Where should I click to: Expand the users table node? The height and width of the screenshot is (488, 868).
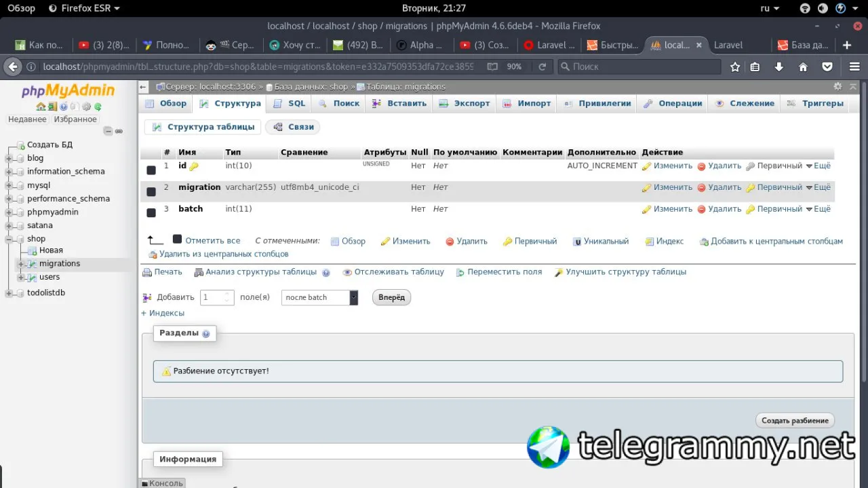tap(21, 277)
